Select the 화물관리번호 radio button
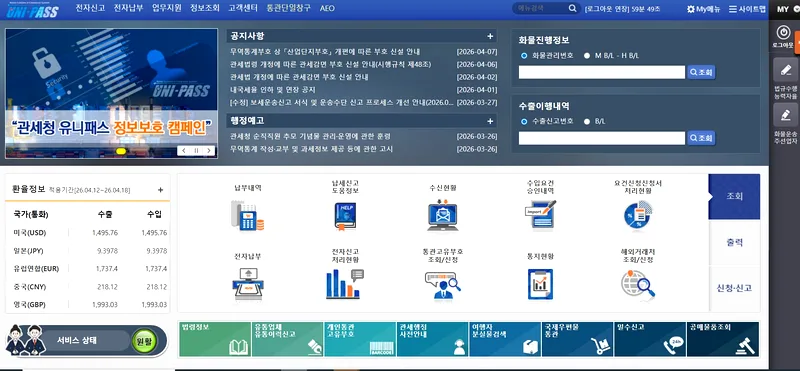Image resolution: width=800 pixels, height=371 pixels. tap(523, 56)
